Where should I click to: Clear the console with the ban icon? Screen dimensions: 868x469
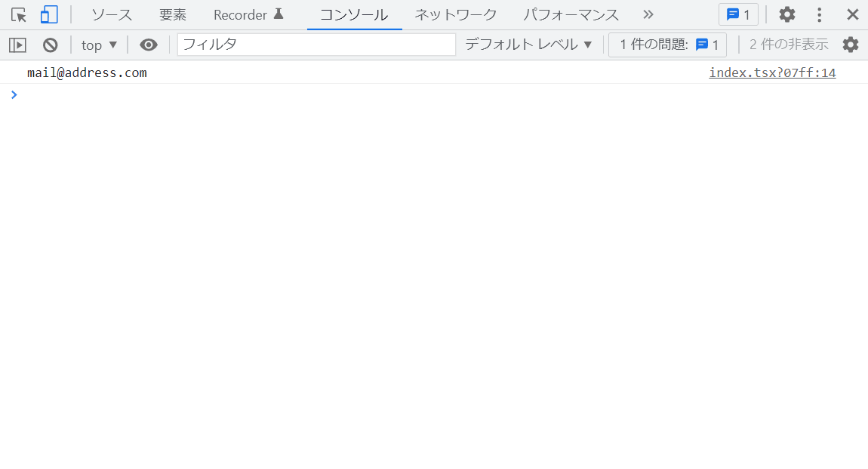click(51, 45)
